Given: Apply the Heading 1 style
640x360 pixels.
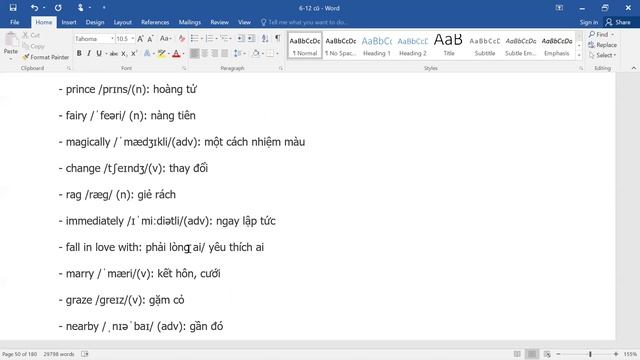Looking at the screenshot, I should (377, 46).
